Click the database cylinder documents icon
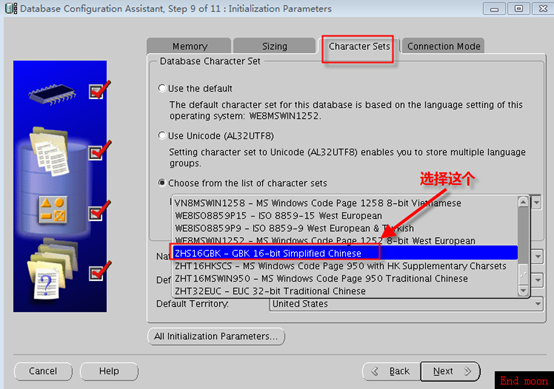 50,152
